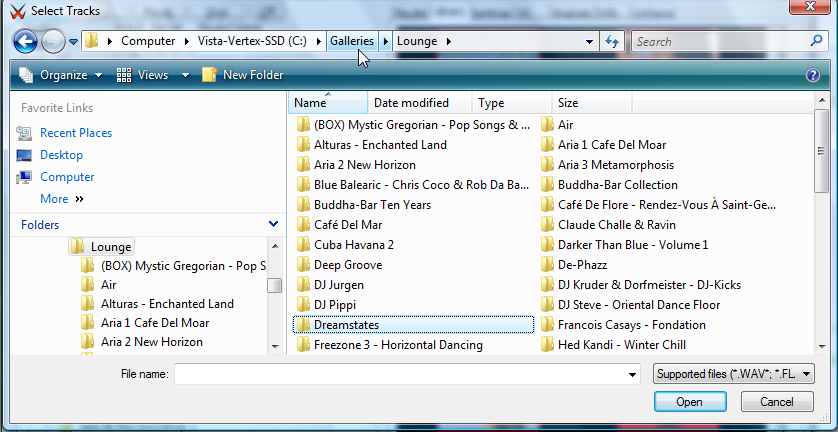Screen dimensions: 838x432
Task: Select Air in the folder tree
Action: click(x=99, y=284)
